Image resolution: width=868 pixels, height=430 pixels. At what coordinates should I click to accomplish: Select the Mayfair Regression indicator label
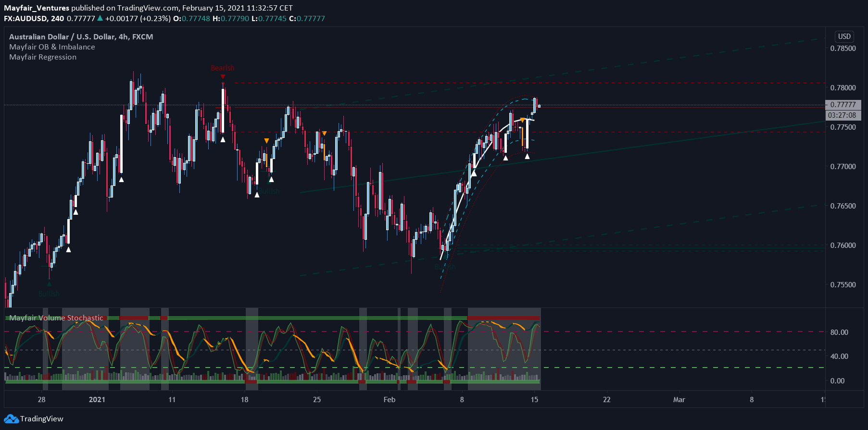[43, 57]
